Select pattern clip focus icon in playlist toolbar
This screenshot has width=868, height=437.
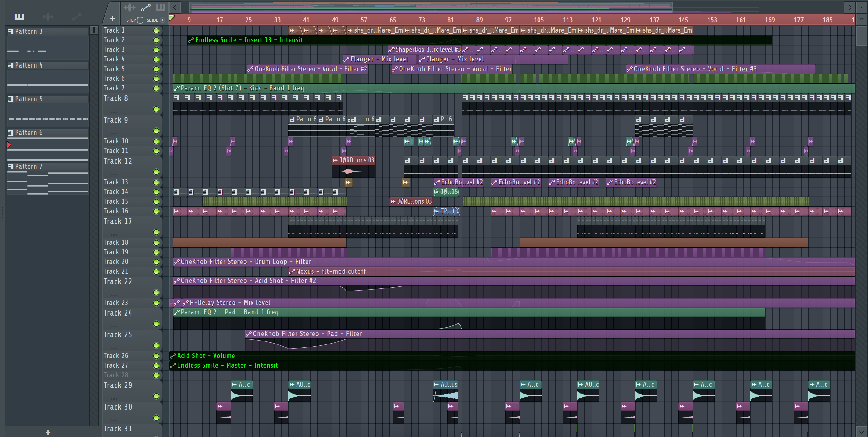coord(160,8)
